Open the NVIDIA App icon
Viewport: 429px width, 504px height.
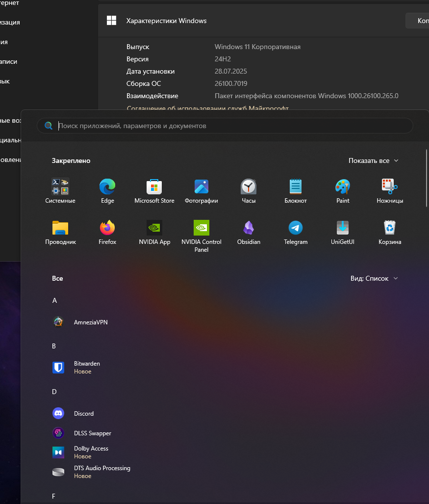(154, 233)
